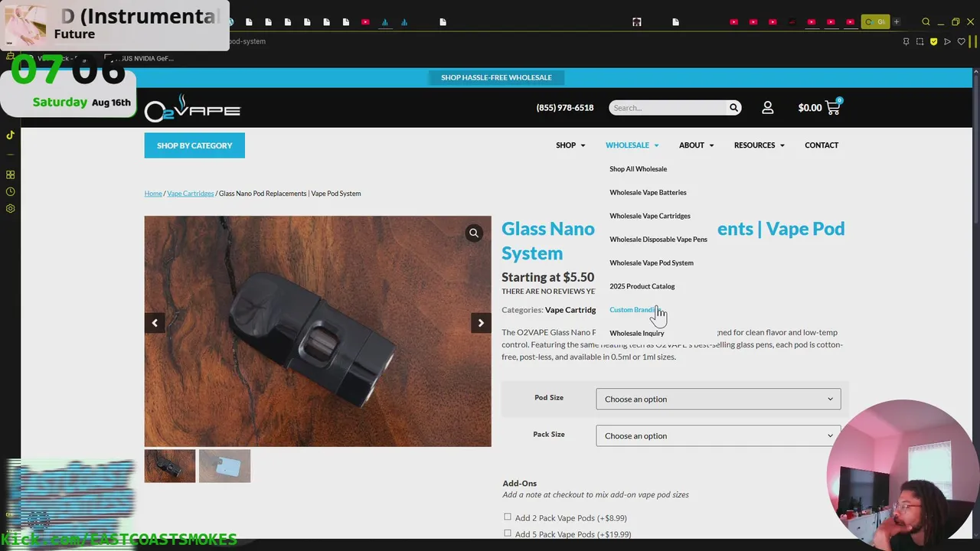Image resolution: width=980 pixels, height=551 pixels.
Task: Click the snapshot icon in address bar
Action: [x=920, y=41]
